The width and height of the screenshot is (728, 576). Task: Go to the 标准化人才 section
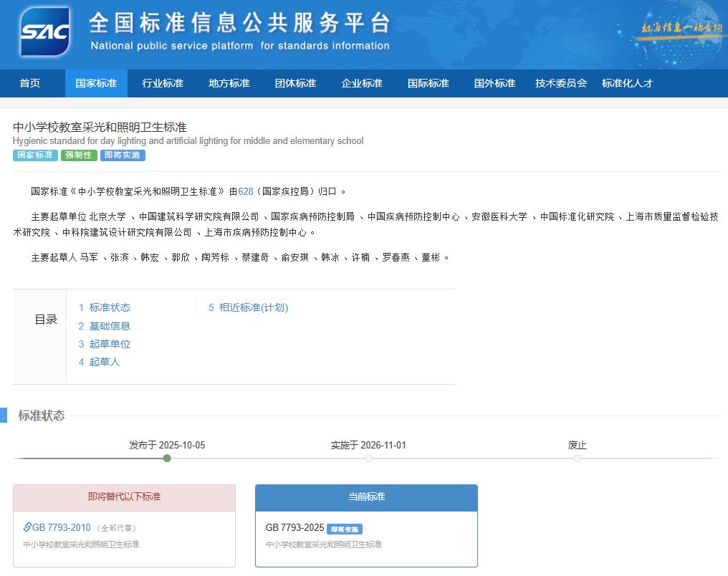[628, 83]
